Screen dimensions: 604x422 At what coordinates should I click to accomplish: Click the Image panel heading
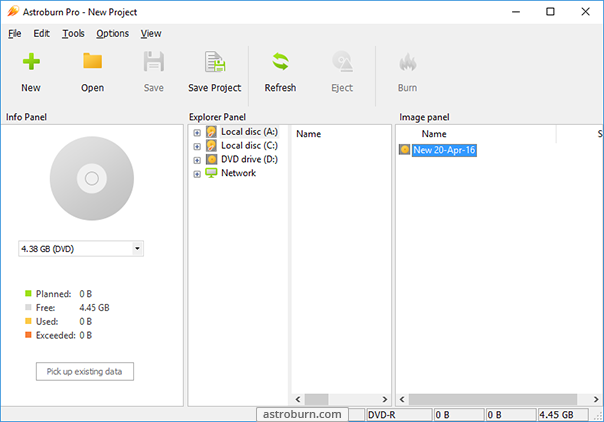[x=424, y=117]
